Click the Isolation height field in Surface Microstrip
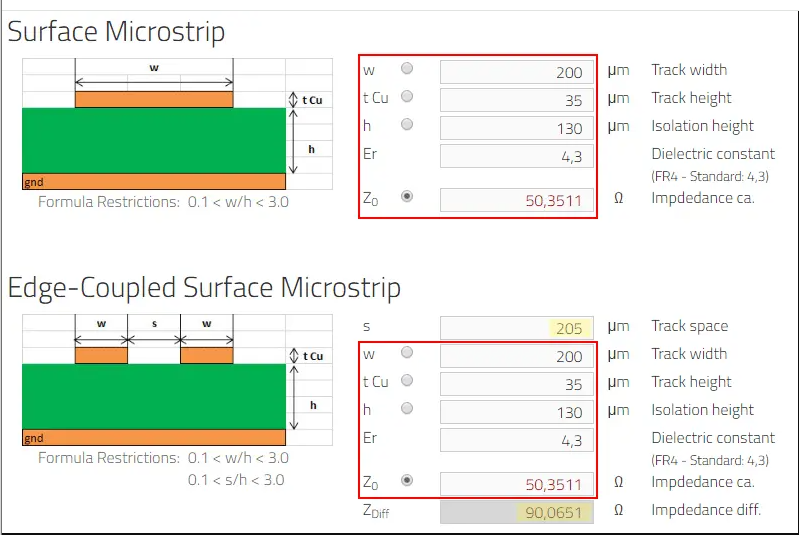Viewport: 799px width, 535px height. 517,128
